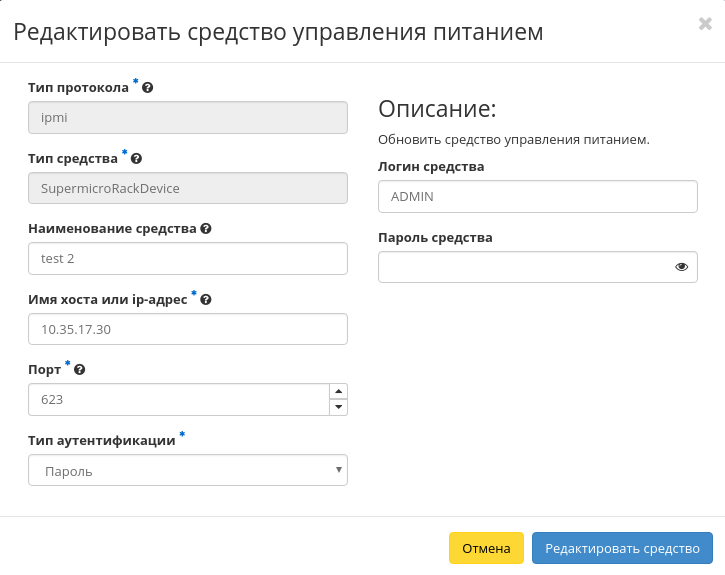Increase port value with up arrow
The width and height of the screenshot is (725, 575).
[338, 392]
